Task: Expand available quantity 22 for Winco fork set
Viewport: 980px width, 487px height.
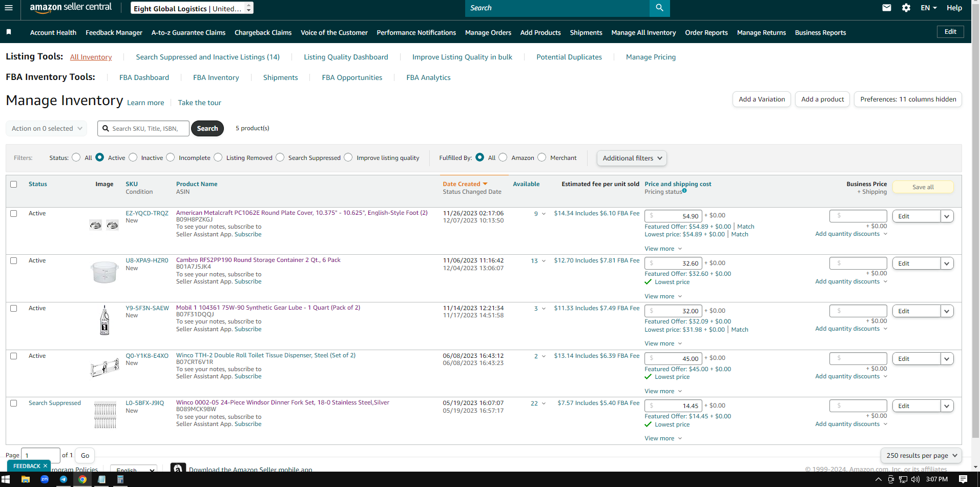Action: [x=538, y=403]
